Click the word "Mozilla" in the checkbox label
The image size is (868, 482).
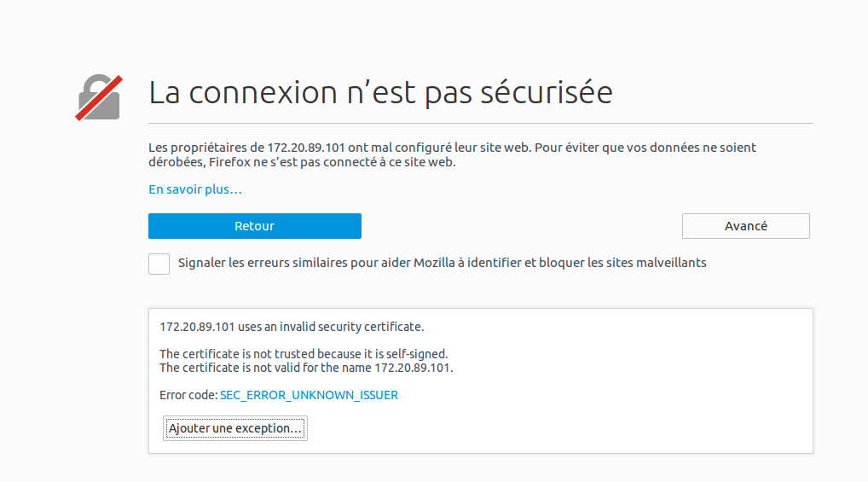(434, 263)
